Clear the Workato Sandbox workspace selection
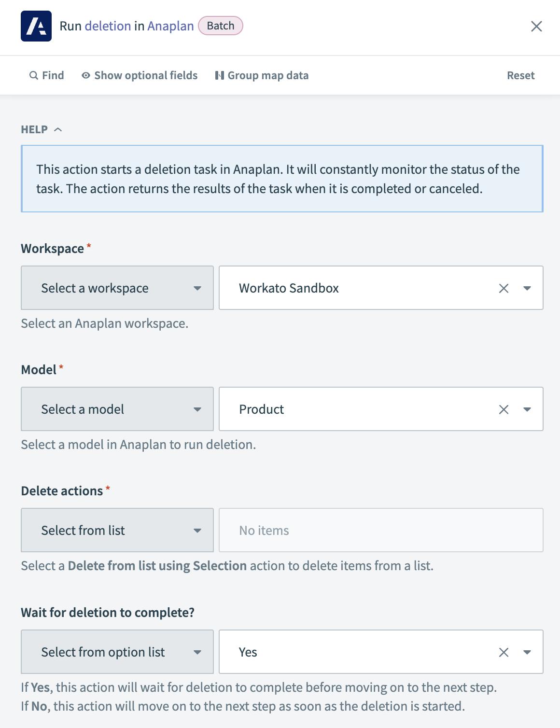Screen dimensions: 560x728 coord(504,288)
